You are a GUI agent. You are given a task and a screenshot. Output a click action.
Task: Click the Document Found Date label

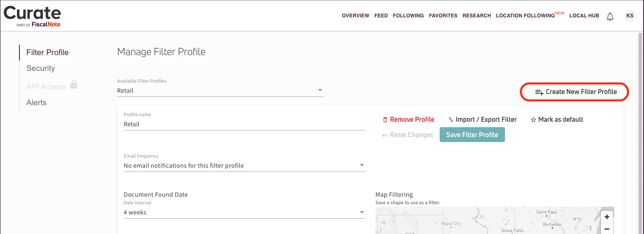[156, 195]
